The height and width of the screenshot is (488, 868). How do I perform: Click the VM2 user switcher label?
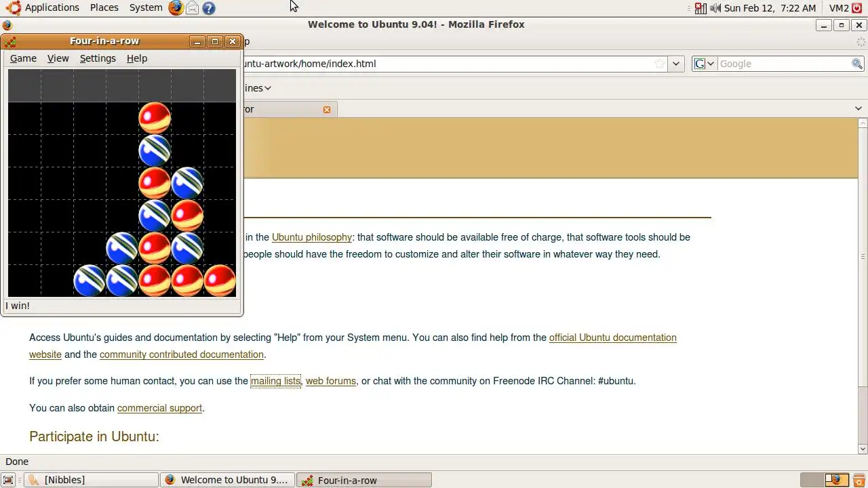(x=839, y=8)
